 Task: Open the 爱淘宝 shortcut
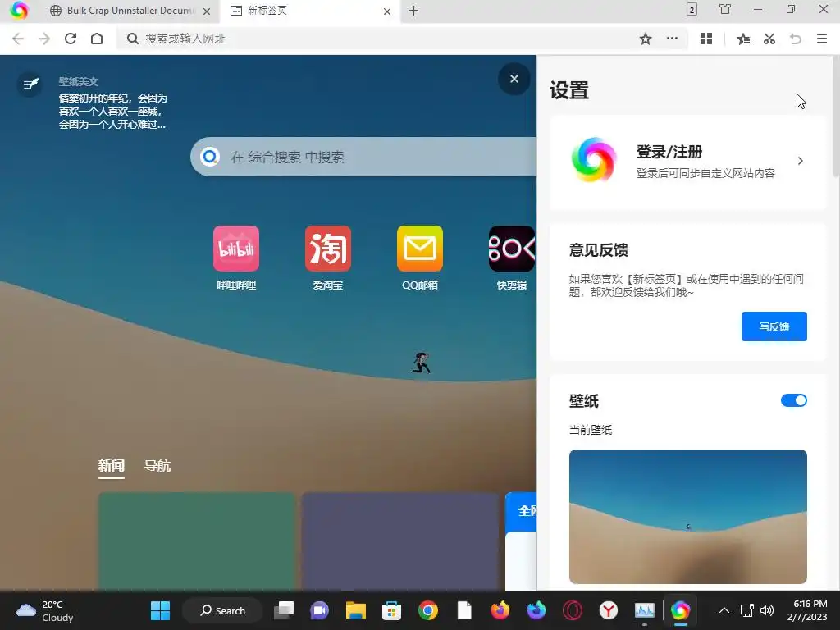click(328, 258)
